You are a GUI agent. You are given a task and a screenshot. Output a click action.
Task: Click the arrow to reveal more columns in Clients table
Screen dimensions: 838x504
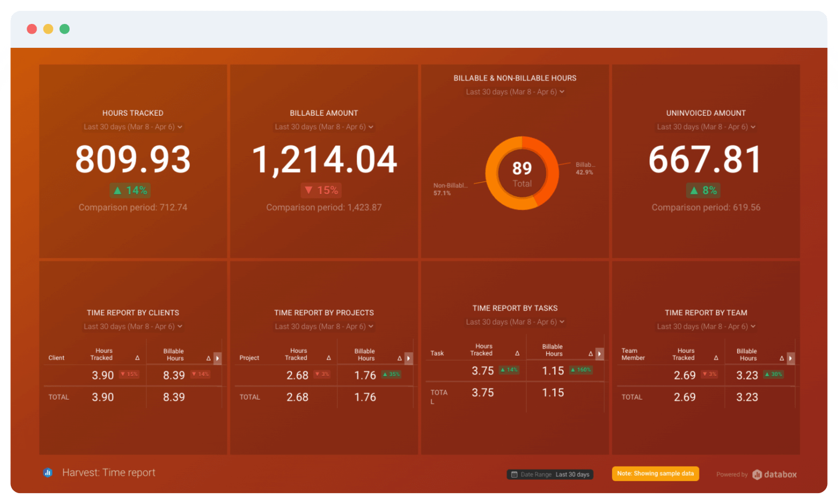218,358
